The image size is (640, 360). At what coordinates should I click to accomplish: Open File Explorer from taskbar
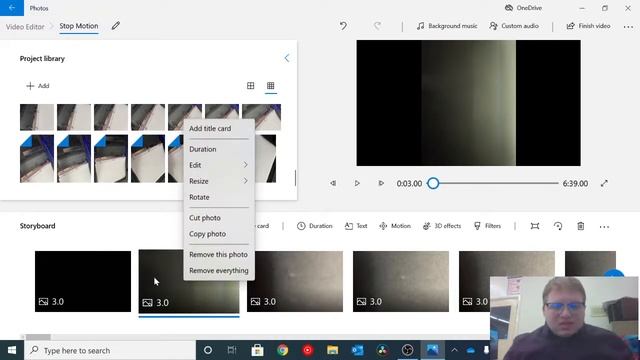coord(333,350)
